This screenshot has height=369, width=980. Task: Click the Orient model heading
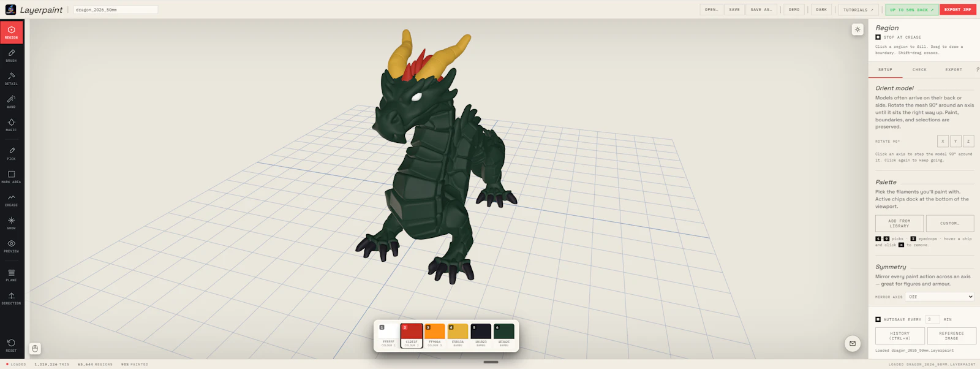[894, 88]
